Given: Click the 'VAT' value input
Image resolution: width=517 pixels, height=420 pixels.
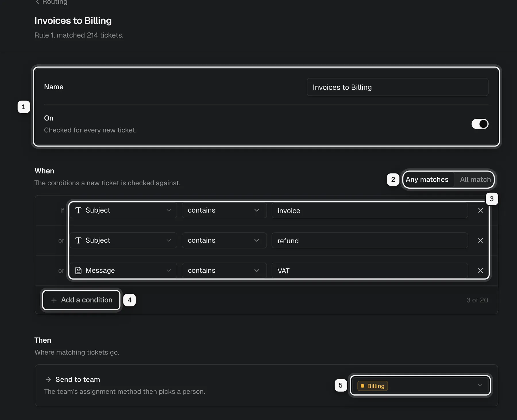Looking at the screenshot, I should (x=370, y=271).
